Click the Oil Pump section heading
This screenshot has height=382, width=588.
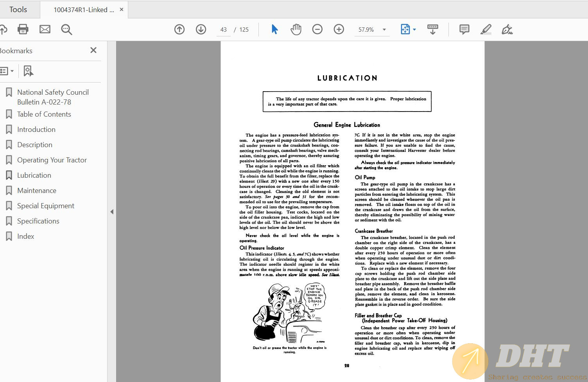pyautogui.click(x=365, y=177)
